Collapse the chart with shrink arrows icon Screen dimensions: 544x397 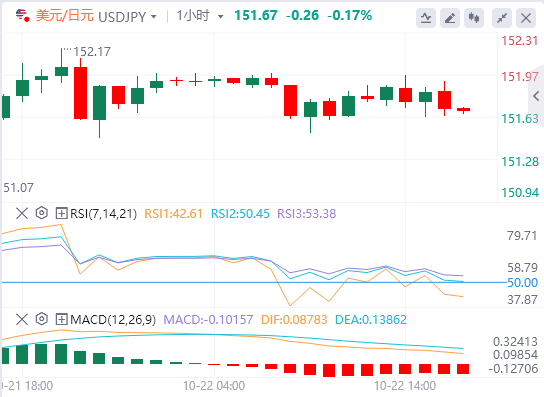[x=502, y=18]
